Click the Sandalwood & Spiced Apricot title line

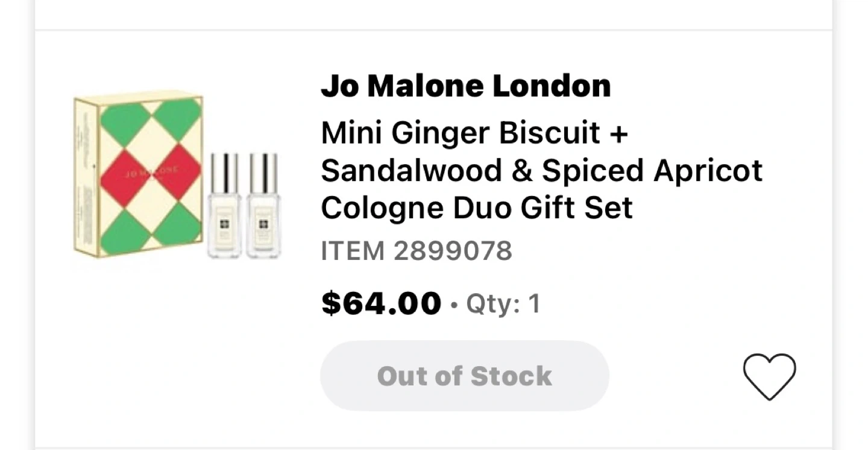pyautogui.click(x=541, y=170)
